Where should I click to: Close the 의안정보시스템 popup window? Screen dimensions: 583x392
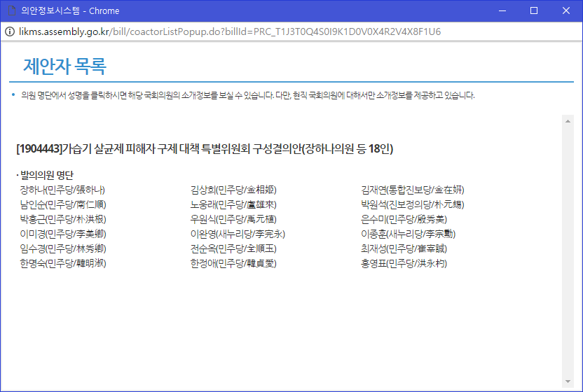point(566,10)
